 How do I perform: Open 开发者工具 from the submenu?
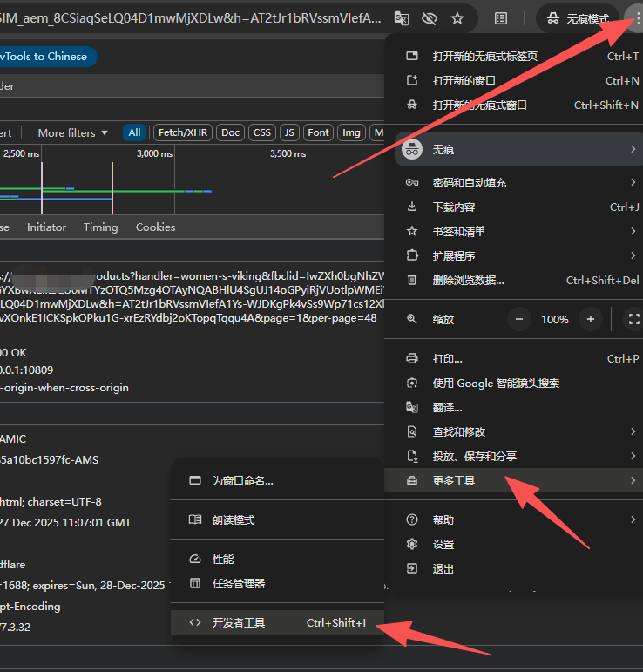pyautogui.click(x=277, y=622)
